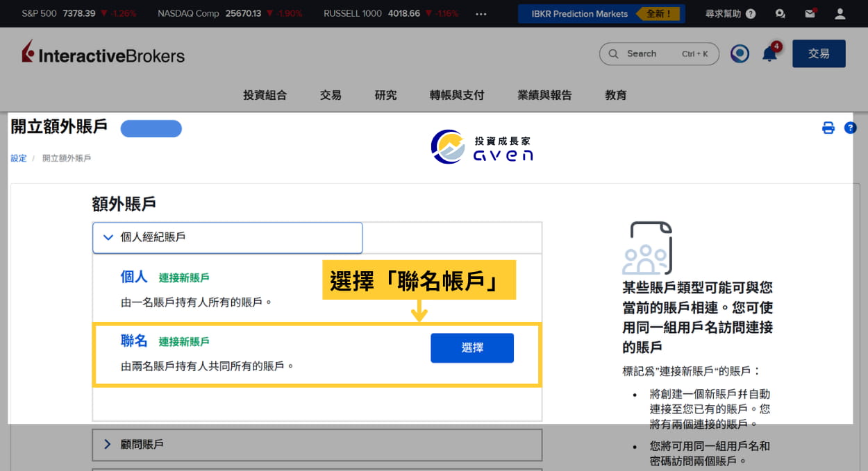Open the notifications bell icon
This screenshot has width=868, height=471.
point(770,53)
